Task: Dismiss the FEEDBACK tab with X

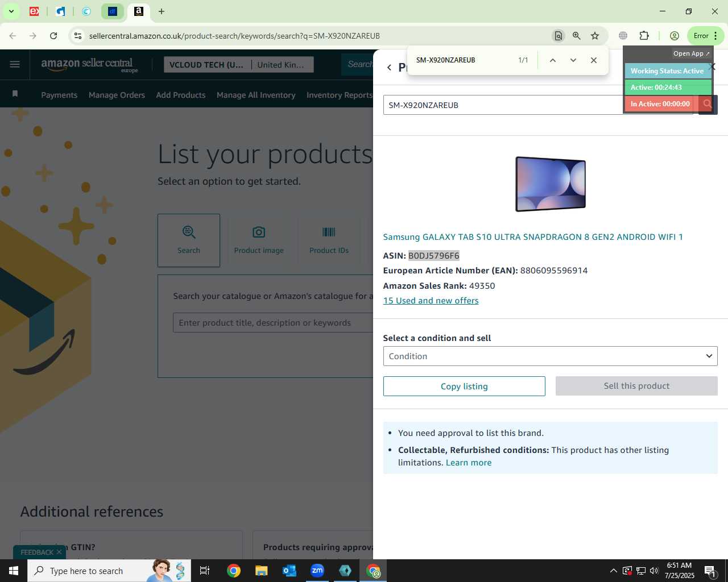Action: (59, 552)
